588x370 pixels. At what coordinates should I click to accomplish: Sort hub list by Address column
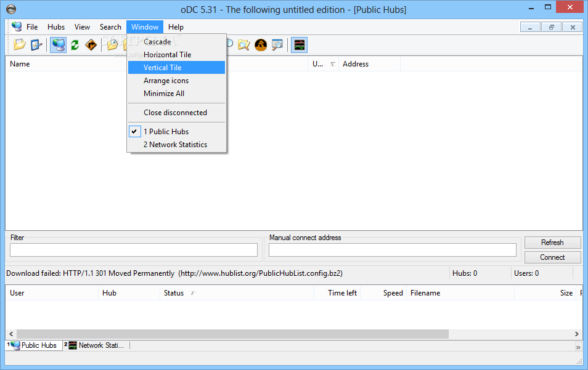(369, 64)
